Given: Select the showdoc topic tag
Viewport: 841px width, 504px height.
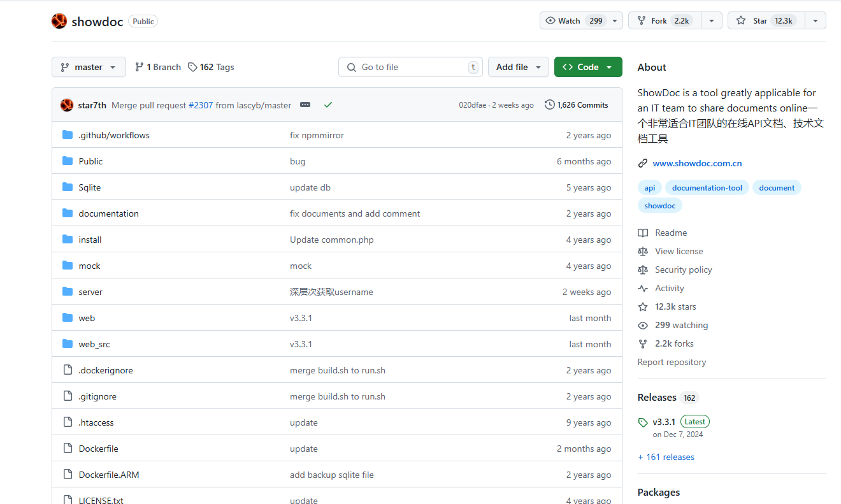Looking at the screenshot, I should [x=660, y=205].
